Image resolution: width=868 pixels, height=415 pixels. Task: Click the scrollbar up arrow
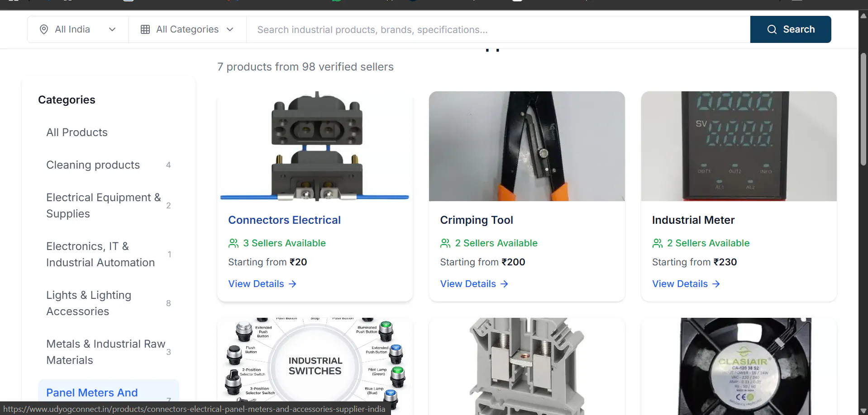(x=863, y=15)
